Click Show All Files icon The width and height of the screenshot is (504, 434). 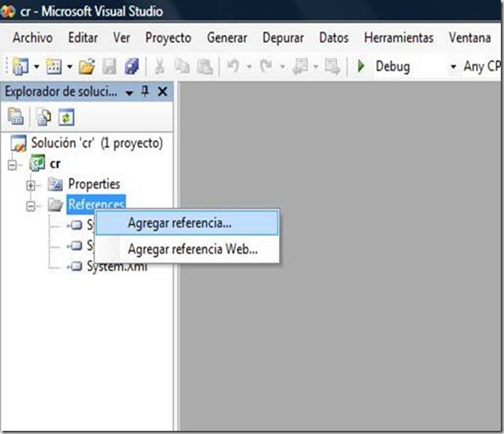pos(44,117)
